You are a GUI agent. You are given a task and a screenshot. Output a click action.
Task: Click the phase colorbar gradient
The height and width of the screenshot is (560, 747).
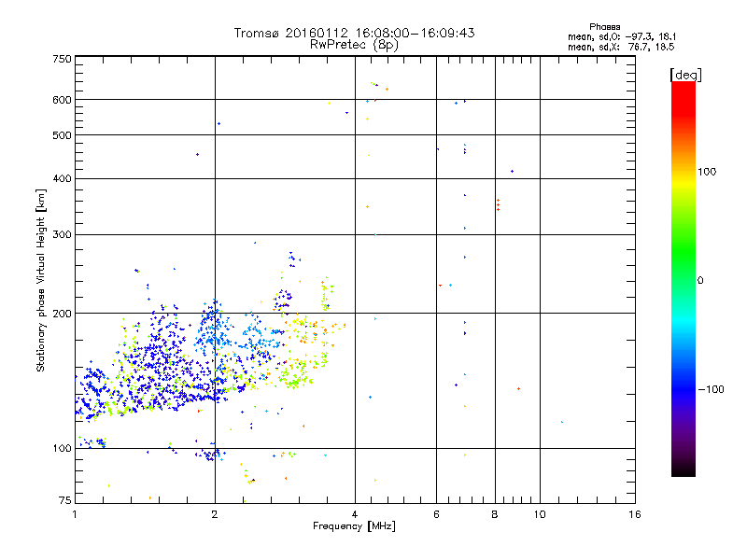(684, 279)
